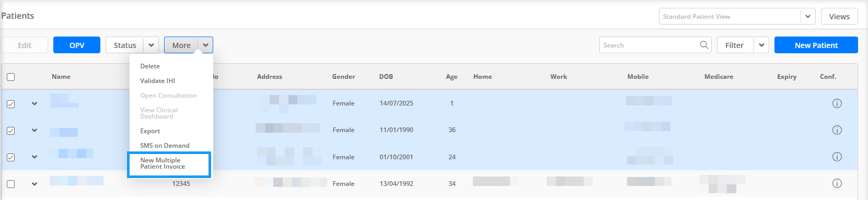
Task: Sort by the Address column header
Action: (270, 77)
